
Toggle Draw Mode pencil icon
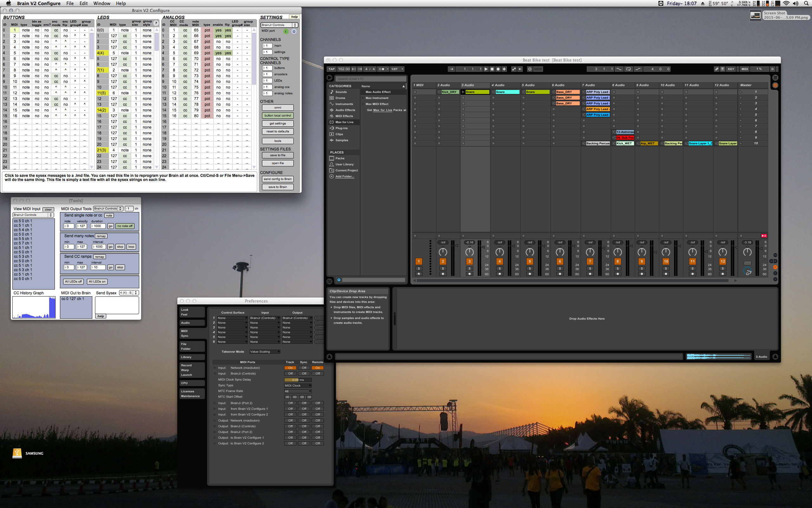point(717,69)
